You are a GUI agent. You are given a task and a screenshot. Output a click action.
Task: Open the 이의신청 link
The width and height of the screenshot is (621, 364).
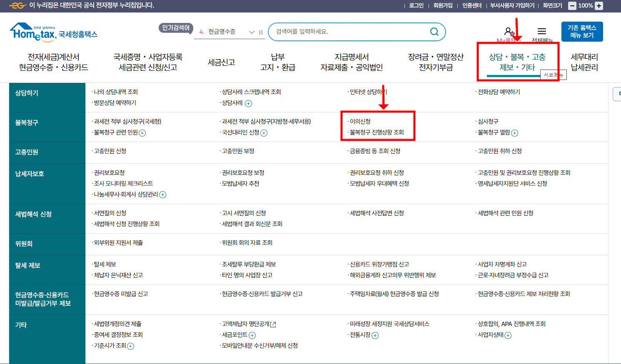[x=362, y=121]
